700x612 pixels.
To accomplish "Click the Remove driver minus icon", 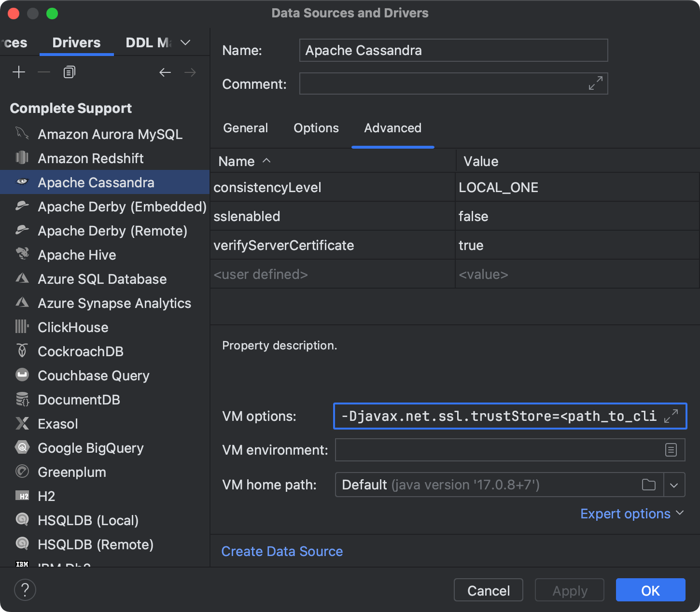I will point(44,72).
